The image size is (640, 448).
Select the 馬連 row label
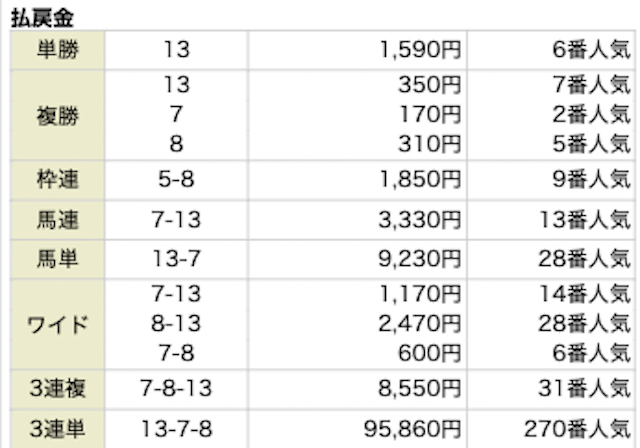tap(58, 220)
